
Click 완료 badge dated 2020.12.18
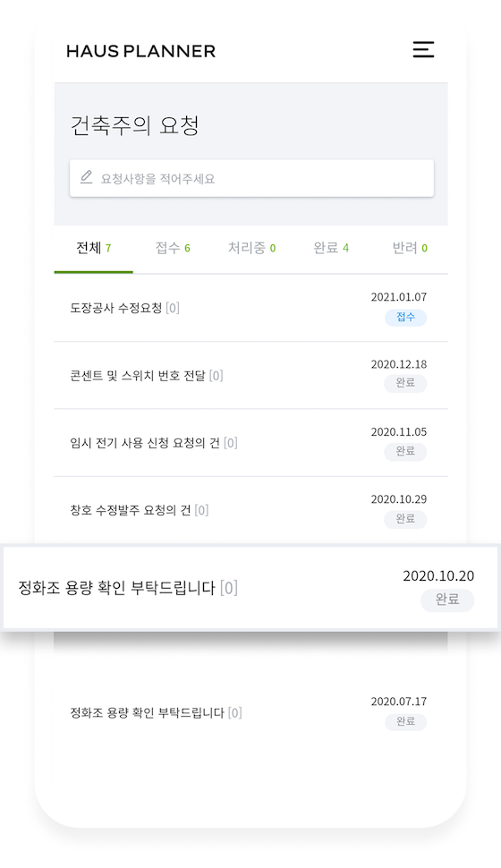406,383
